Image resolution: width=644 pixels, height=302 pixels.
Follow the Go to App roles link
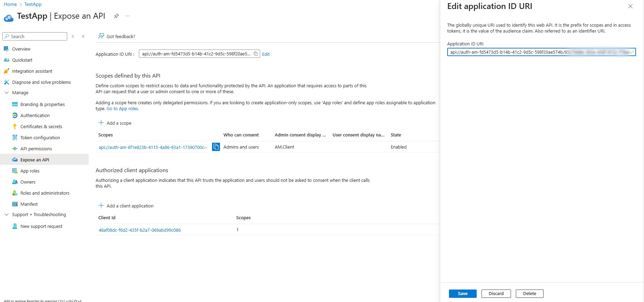[123, 108]
